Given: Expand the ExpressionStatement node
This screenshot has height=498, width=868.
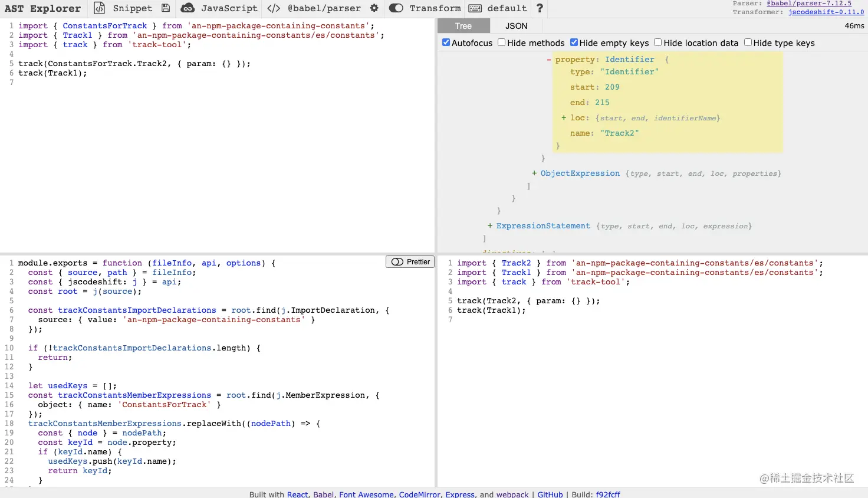Looking at the screenshot, I should [490, 226].
